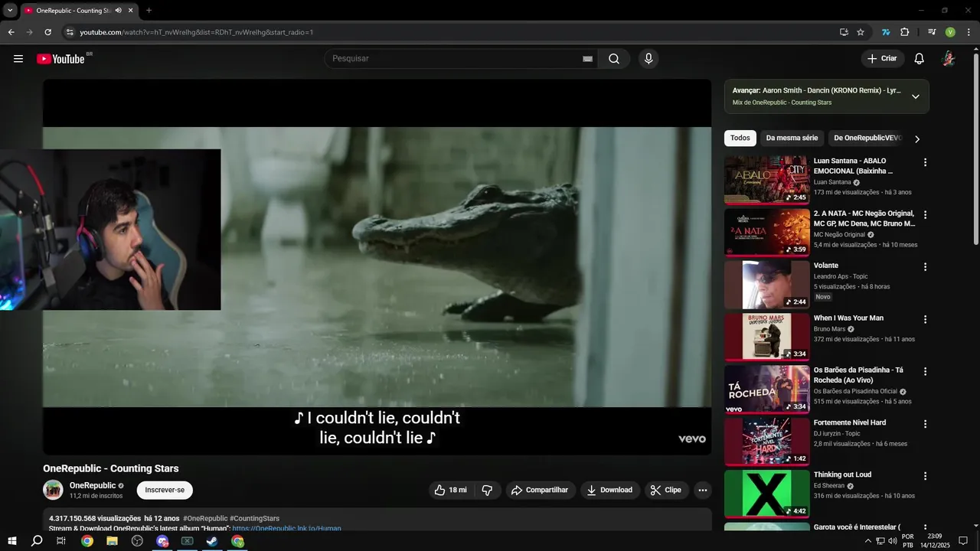
Task: Open the browser extensions puzzle menu
Action: (x=904, y=32)
